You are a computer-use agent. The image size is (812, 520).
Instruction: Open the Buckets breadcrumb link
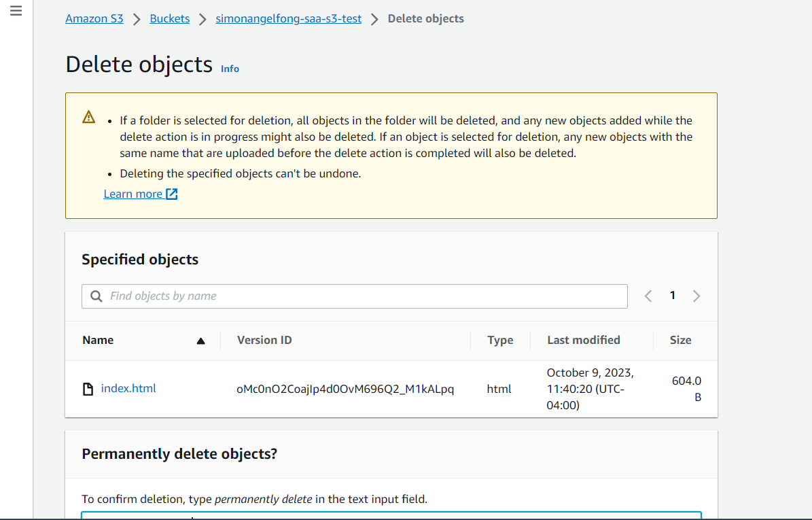tap(169, 18)
